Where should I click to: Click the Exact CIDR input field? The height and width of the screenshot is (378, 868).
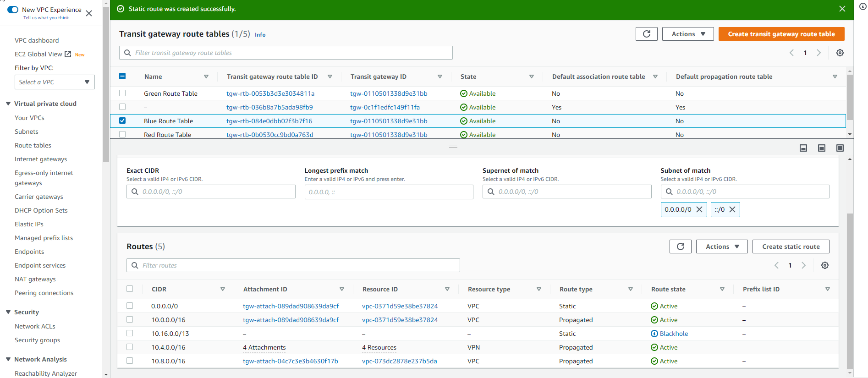(211, 192)
